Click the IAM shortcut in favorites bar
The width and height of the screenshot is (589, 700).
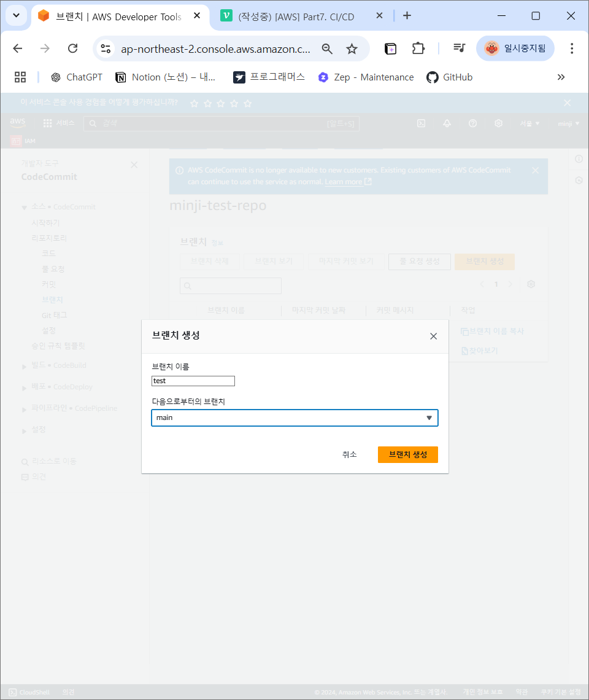coord(23,141)
